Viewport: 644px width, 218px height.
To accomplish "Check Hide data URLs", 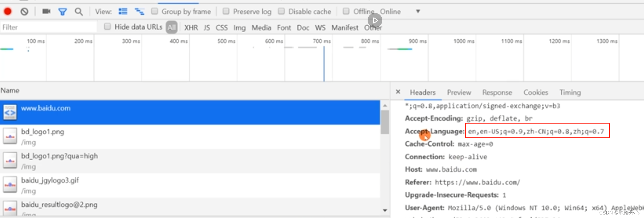I will click(107, 26).
